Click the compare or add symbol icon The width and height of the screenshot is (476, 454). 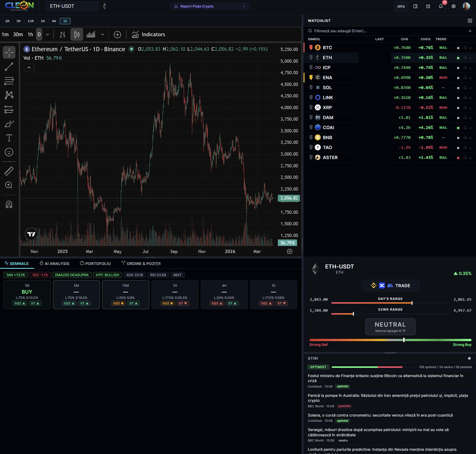(x=117, y=34)
